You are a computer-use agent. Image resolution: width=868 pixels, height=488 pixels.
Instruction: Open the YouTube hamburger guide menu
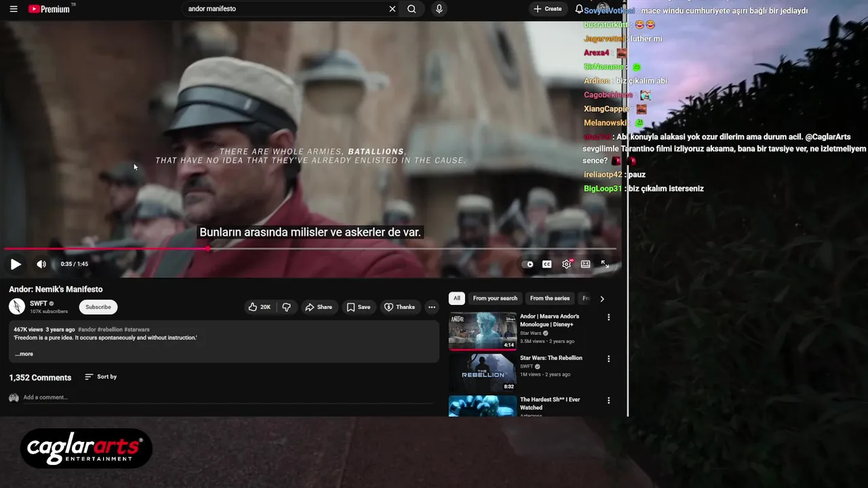tap(13, 9)
